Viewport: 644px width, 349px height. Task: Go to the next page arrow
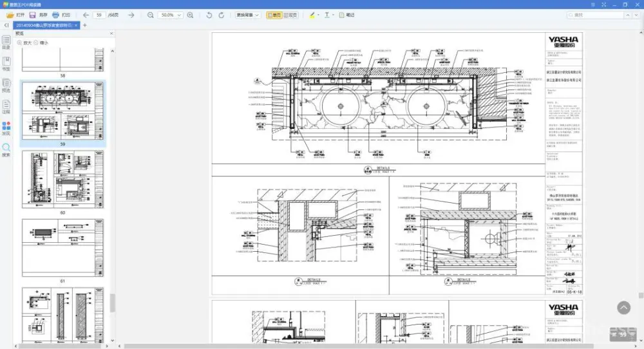click(132, 14)
